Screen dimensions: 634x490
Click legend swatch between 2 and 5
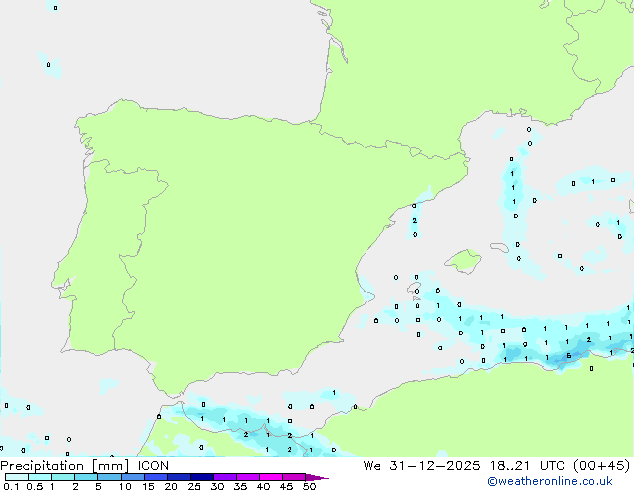tap(86, 477)
